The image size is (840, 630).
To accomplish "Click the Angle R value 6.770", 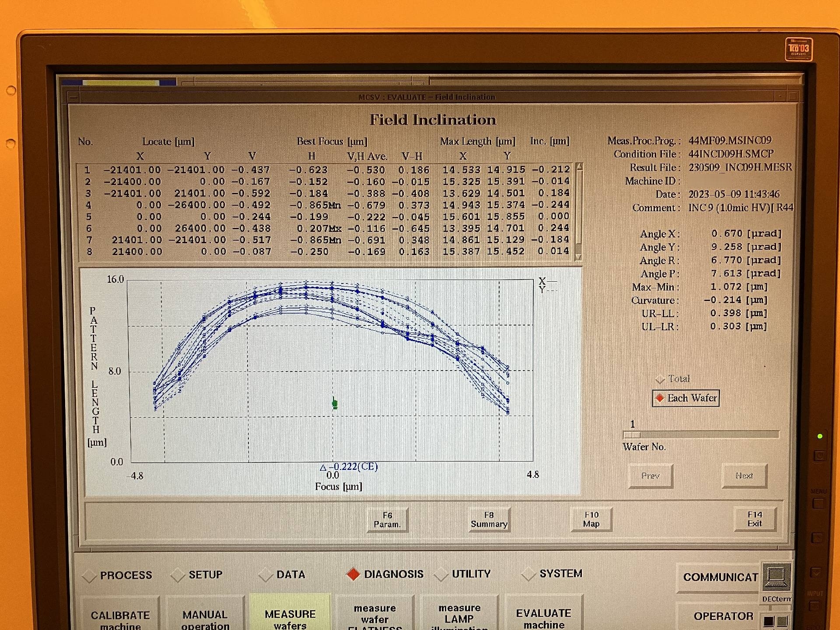I will click(727, 260).
